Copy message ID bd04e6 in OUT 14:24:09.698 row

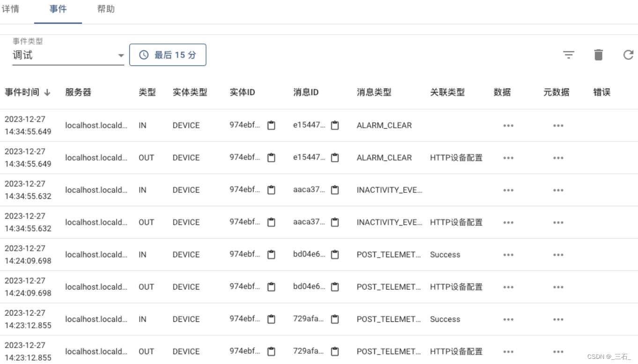pos(335,287)
